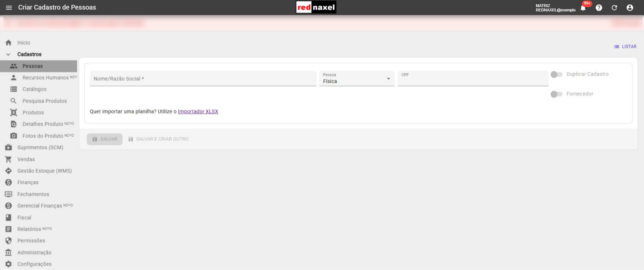The image size is (644, 270).
Task: Click the Produtos barcode icon
Action: pos(13,113)
